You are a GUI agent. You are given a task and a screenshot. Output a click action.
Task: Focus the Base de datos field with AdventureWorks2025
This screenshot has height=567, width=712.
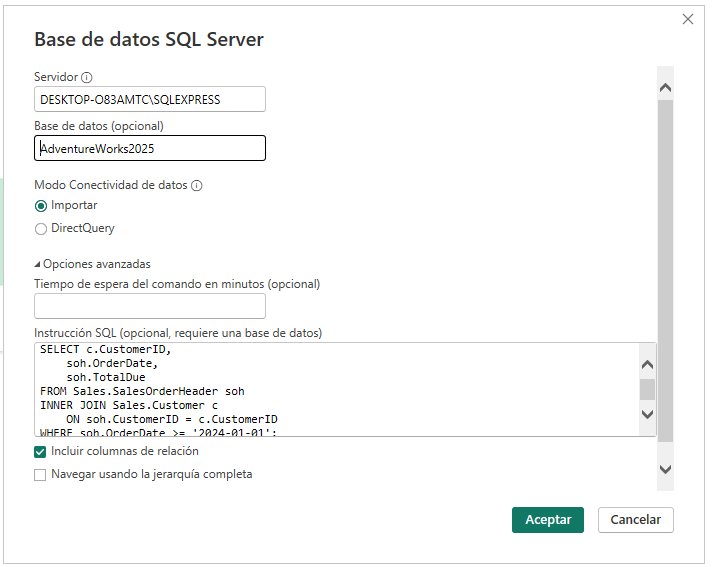(149, 148)
